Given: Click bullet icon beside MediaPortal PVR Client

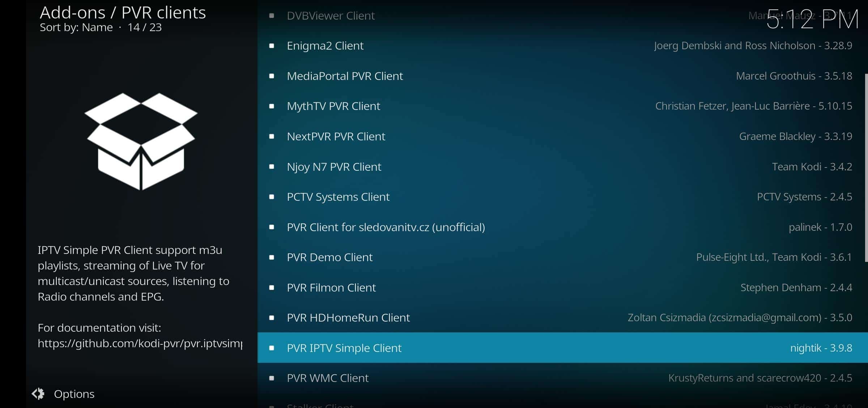Looking at the screenshot, I should coord(272,76).
